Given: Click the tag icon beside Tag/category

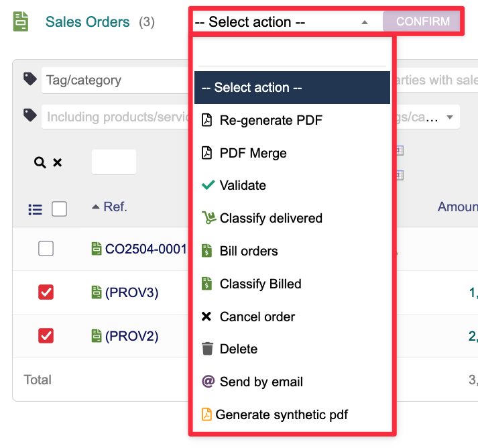Looking at the screenshot, I should [29, 79].
